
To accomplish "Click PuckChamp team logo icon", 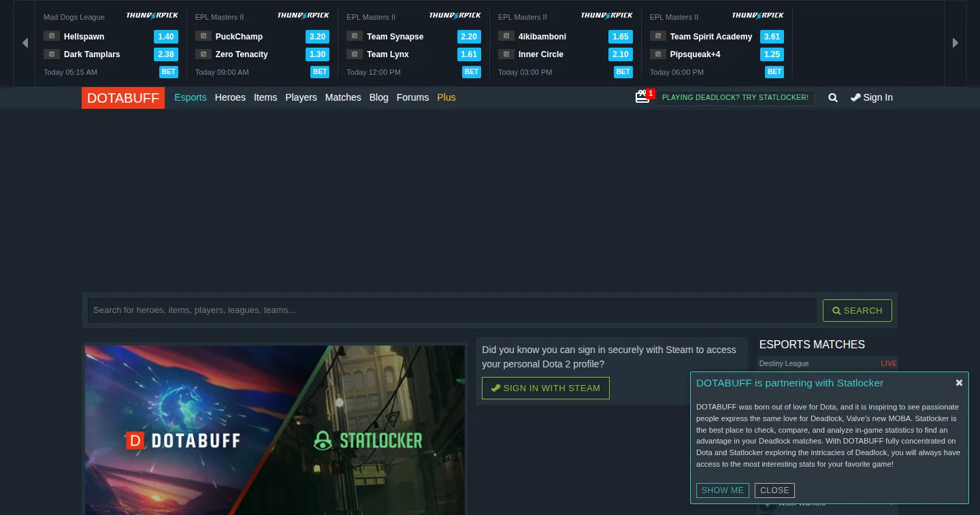I will 203,36.
